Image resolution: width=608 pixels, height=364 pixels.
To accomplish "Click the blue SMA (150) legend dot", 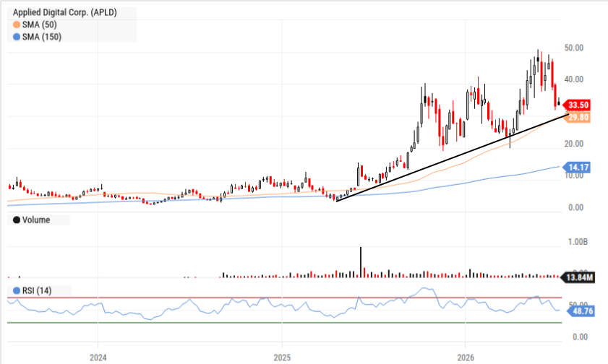I will [x=17, y=37].
